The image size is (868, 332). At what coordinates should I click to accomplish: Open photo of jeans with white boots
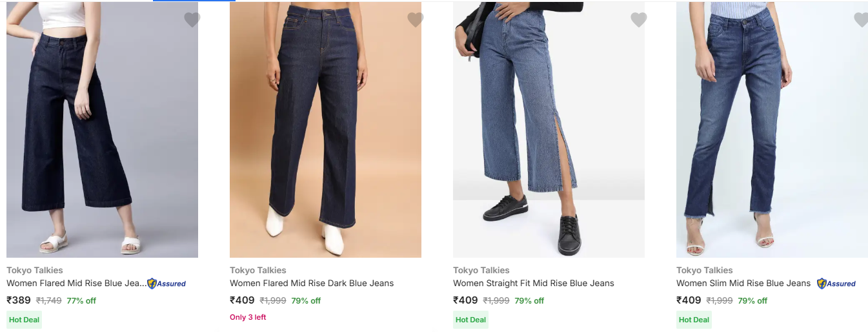tap(325, 129)
